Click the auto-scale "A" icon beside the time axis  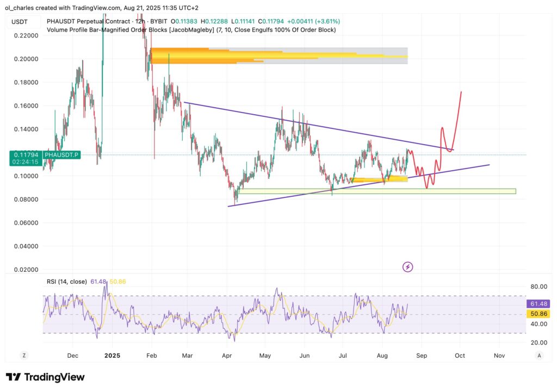pos(539,355)
